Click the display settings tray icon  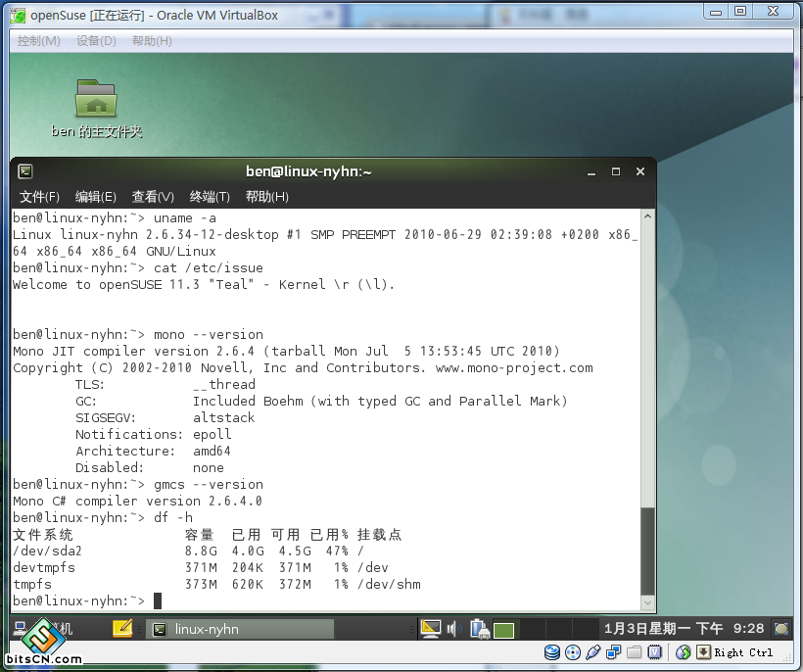[x=430, y=629]
